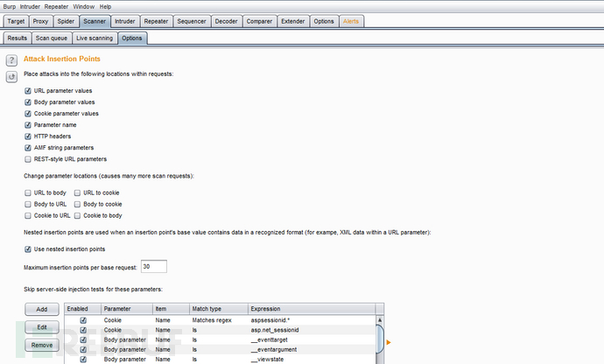
Task: Click the restore defaults arrow icon
Action: click(x=11, y=77)
